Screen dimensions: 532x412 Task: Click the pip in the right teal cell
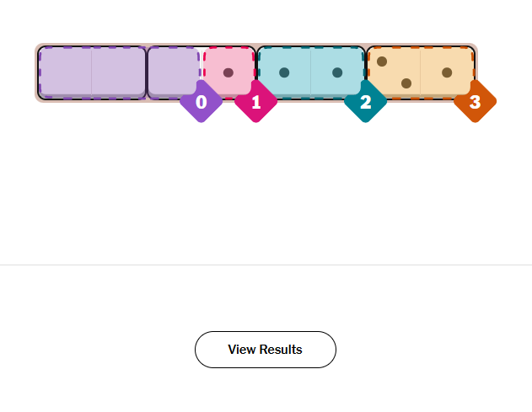(337, 72)
